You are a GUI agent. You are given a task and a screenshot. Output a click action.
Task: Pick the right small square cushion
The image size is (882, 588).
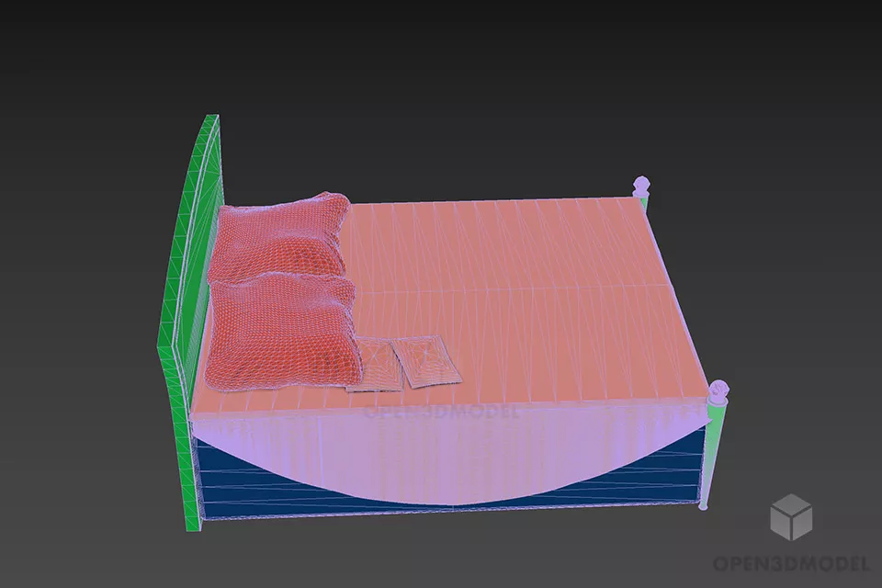point(426,360)
